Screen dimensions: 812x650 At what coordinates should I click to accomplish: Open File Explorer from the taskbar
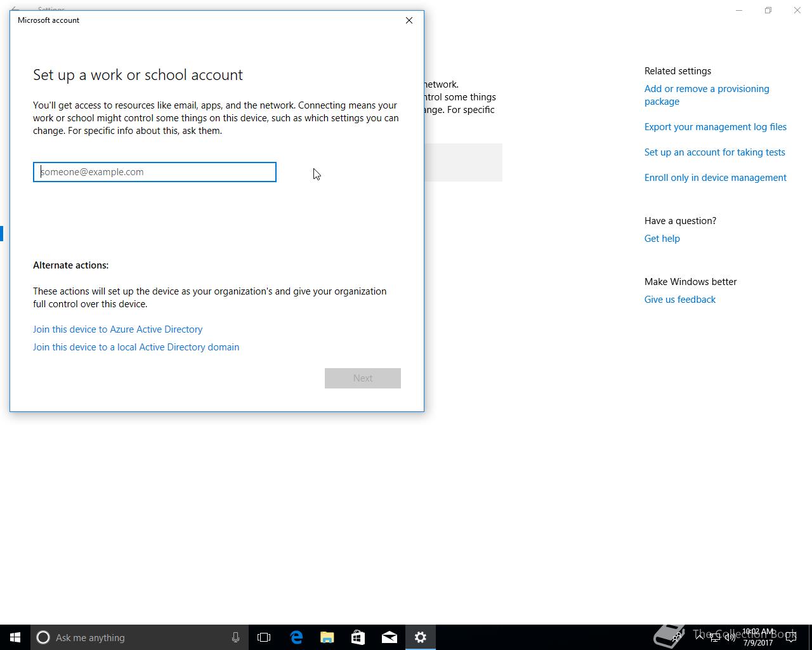pos(327,637)
